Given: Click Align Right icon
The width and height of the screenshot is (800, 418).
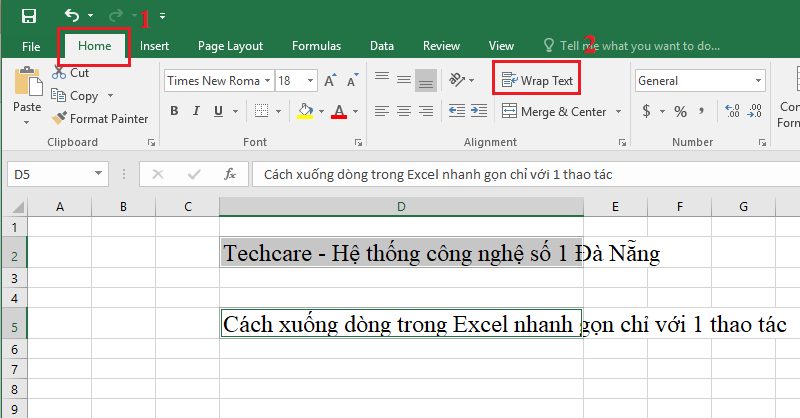Looking at the screenshot, I should (x=426, y=111).
